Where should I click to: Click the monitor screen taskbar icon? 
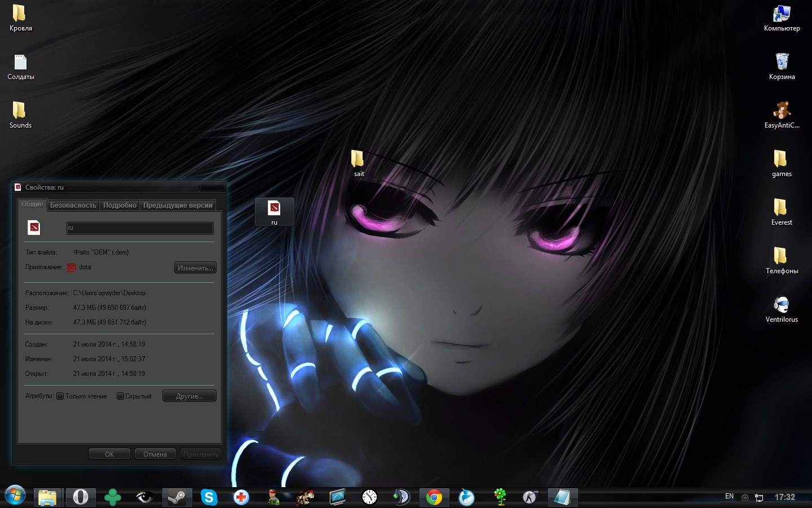pos(337,497)
